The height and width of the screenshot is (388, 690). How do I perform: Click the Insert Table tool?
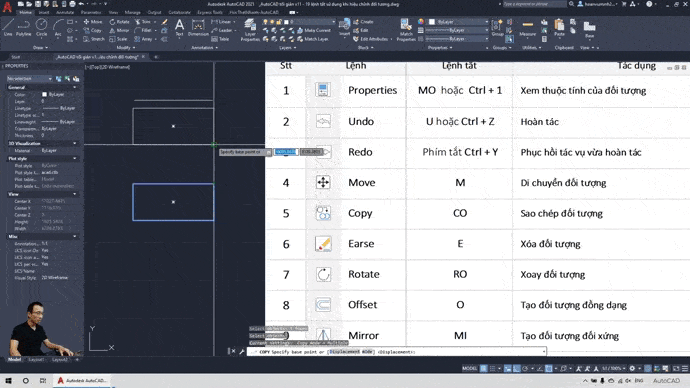[220, 39]
